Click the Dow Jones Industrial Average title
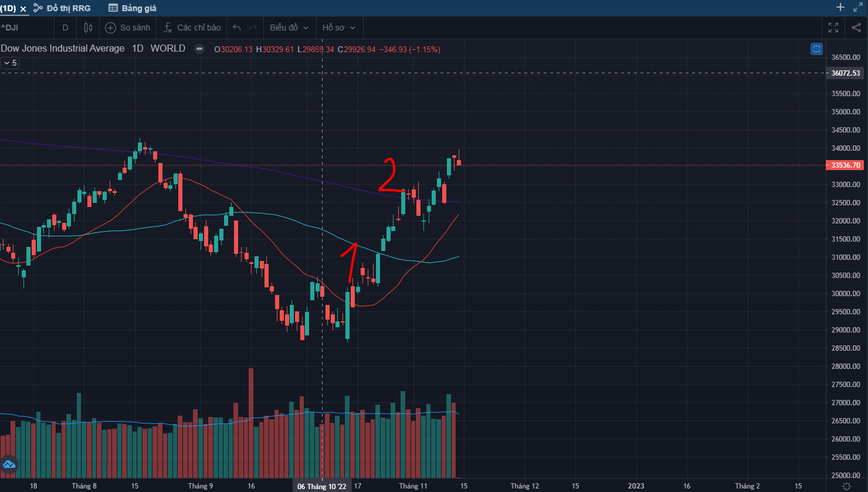The height and width of the screenshot is (492, 868). tap(63, 49)
